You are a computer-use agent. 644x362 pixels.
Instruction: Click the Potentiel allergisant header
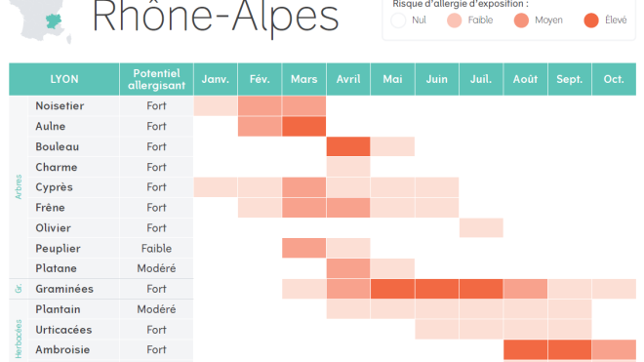tap(156, 79)
